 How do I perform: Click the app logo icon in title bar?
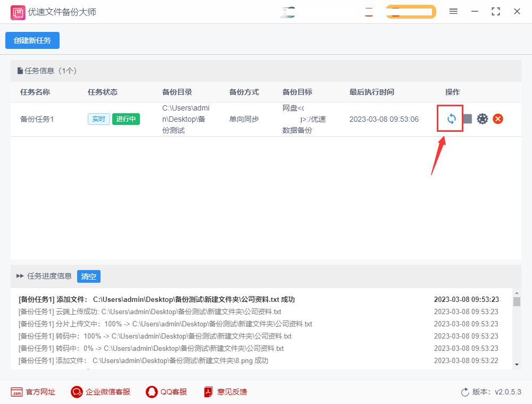(x=18, y=11)
